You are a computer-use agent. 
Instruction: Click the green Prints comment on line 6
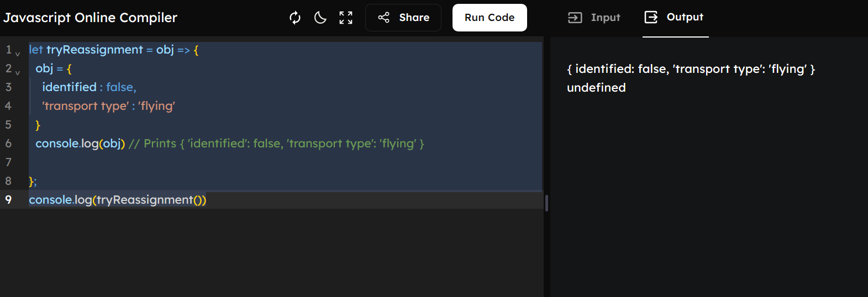coord(276,144)
